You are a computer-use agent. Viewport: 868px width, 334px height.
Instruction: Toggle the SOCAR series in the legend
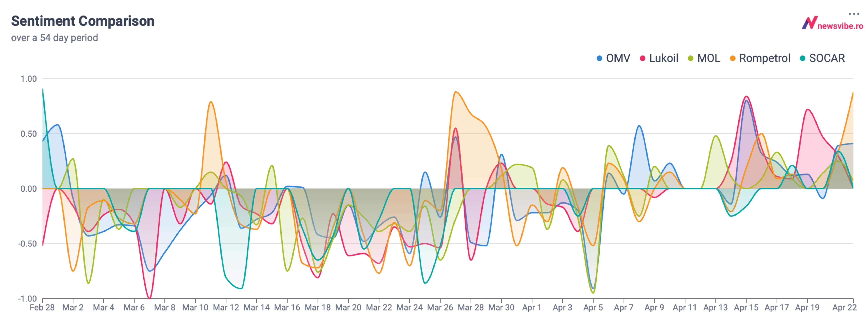click(x=822, y=58)
